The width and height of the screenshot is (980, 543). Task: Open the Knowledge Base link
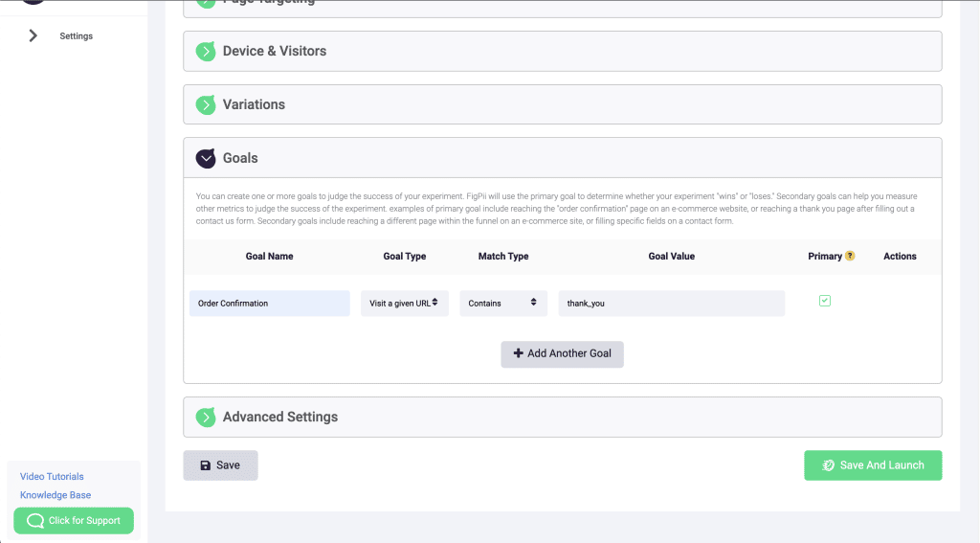click(56, 495)
